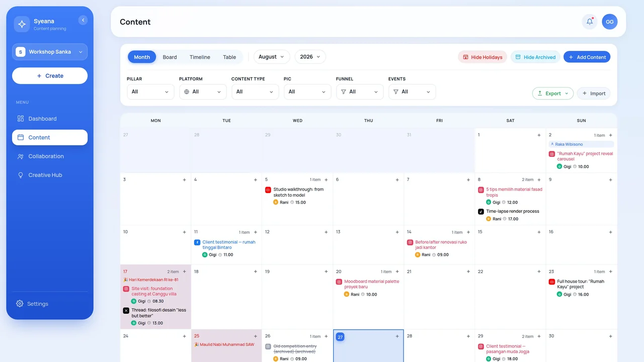
Task: Click the Import button
Action: 594,93
